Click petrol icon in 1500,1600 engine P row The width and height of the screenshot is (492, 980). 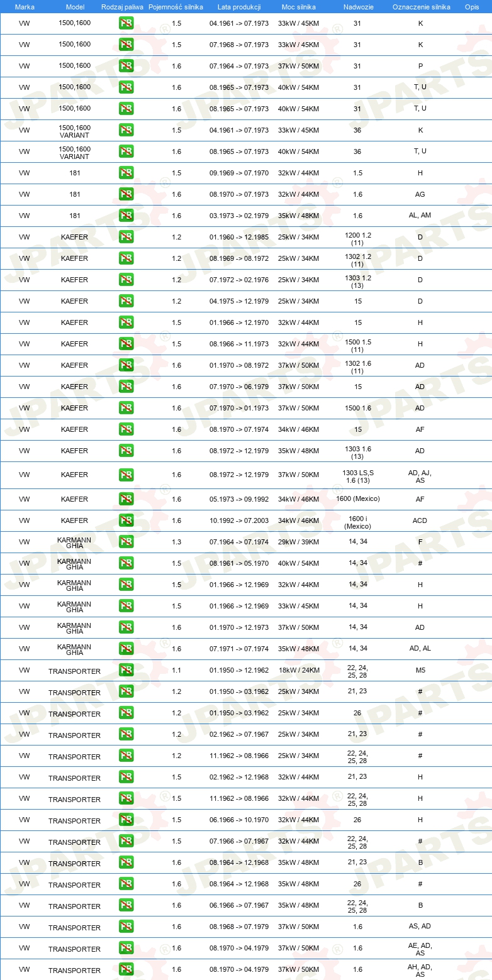(126, 66)
